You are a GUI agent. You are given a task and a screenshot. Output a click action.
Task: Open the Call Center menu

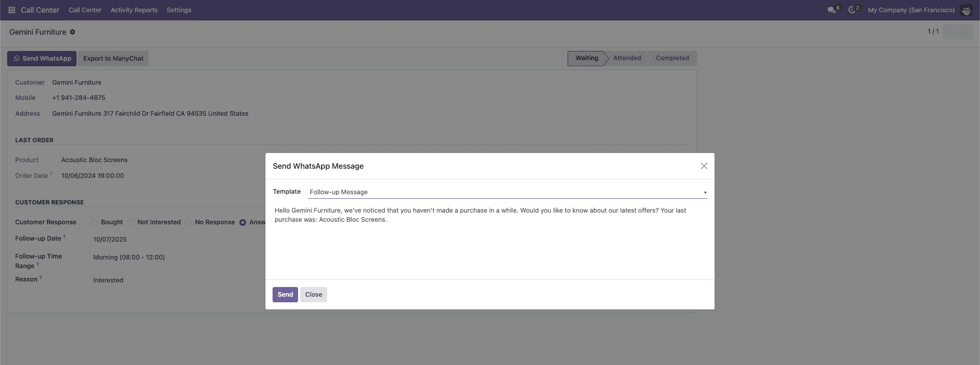(85, 10)
